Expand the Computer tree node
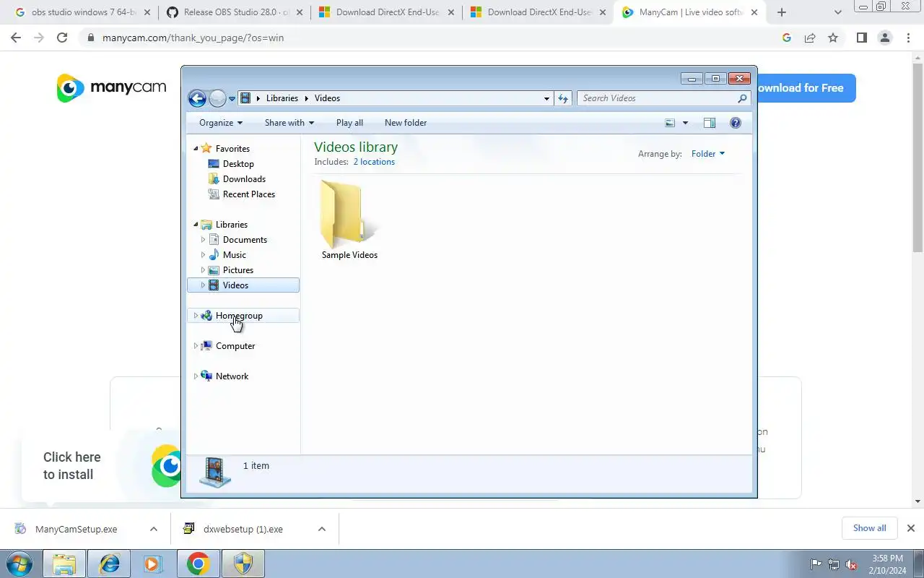 coord(196,346)
